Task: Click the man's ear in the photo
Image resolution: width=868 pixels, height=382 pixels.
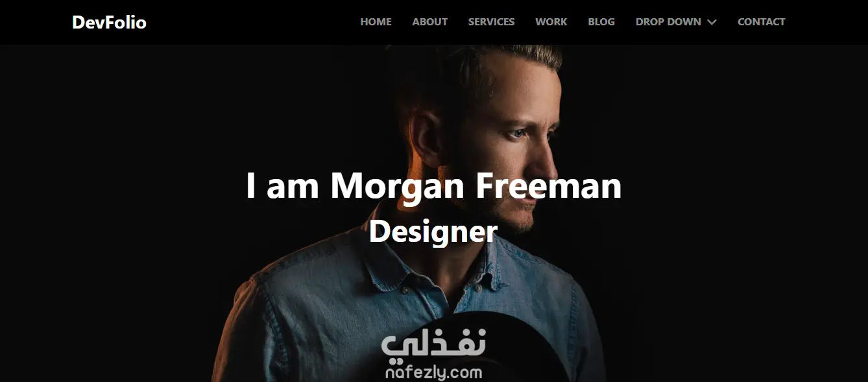Action: click(426, 139)
